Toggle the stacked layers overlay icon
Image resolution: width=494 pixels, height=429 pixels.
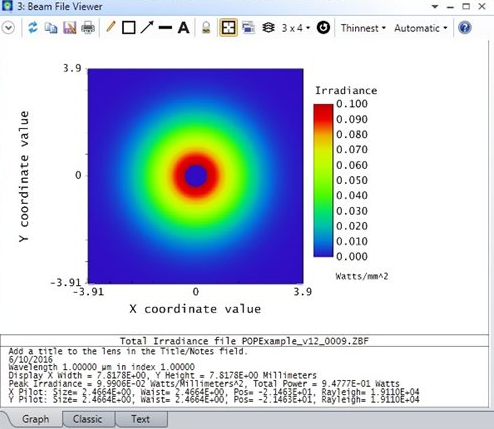[268, 28]
